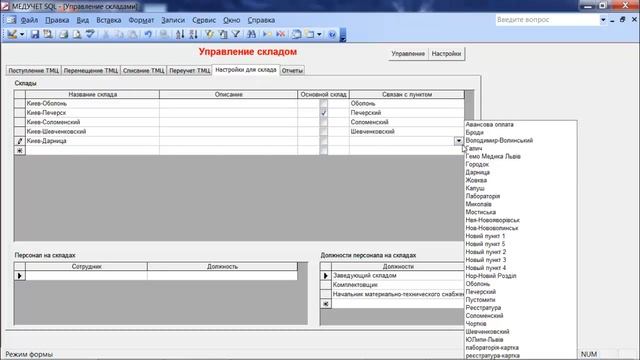The width and height of the screenshot is (640, 360).
Task: Click the Название склада column header
Action: coord(92,94)
